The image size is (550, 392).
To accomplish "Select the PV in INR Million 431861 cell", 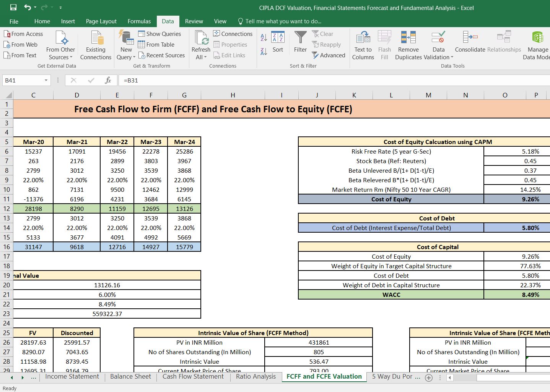I will [319, 342].
